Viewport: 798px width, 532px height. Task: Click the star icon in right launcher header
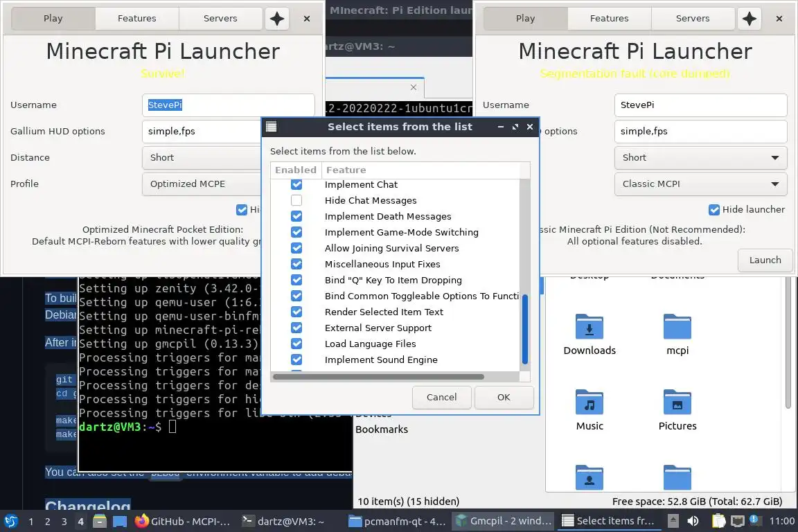pos(749,19)
